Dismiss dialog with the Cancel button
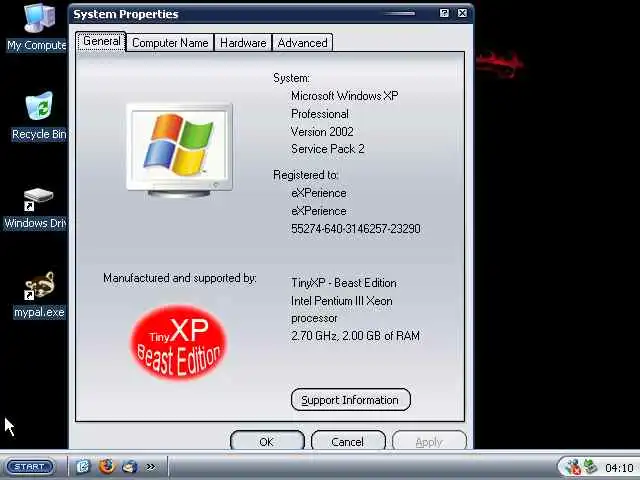 [x=348, y=441]
